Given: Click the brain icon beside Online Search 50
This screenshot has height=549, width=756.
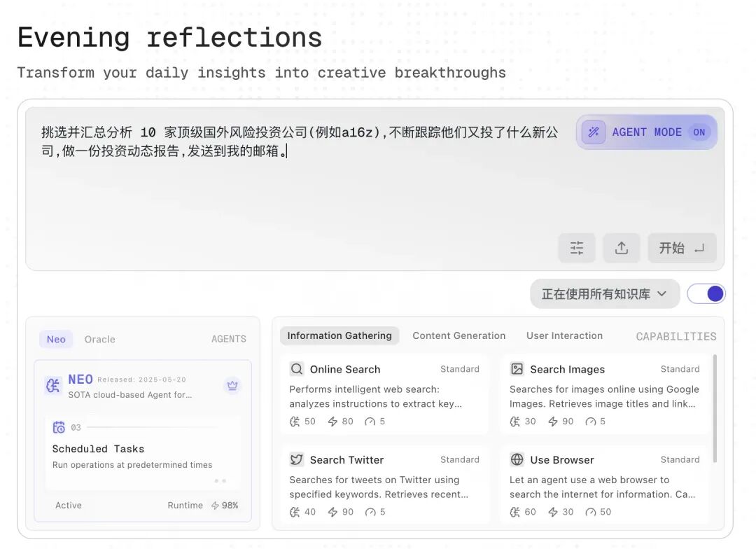Looking at the screenshot, I should click(295, 422).
